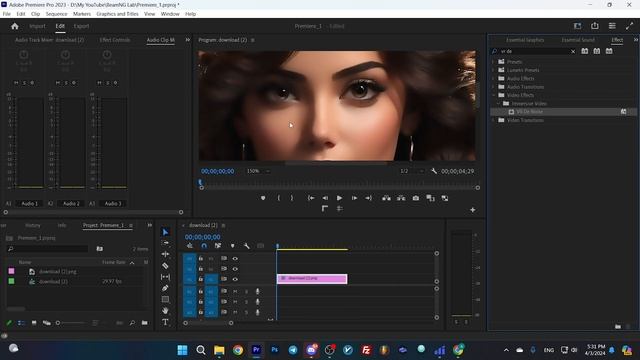
Task: Click the Home icon
Action: (15, 26)
